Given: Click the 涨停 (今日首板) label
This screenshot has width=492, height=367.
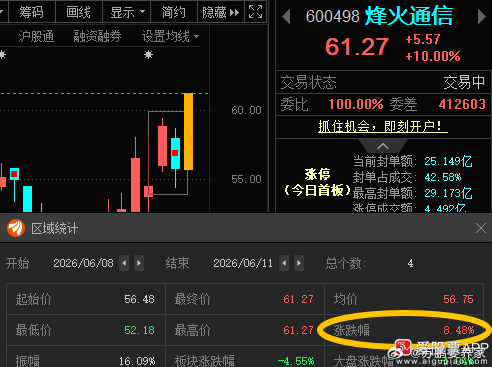Looking at the screenshot, I should tap(317, 182).
